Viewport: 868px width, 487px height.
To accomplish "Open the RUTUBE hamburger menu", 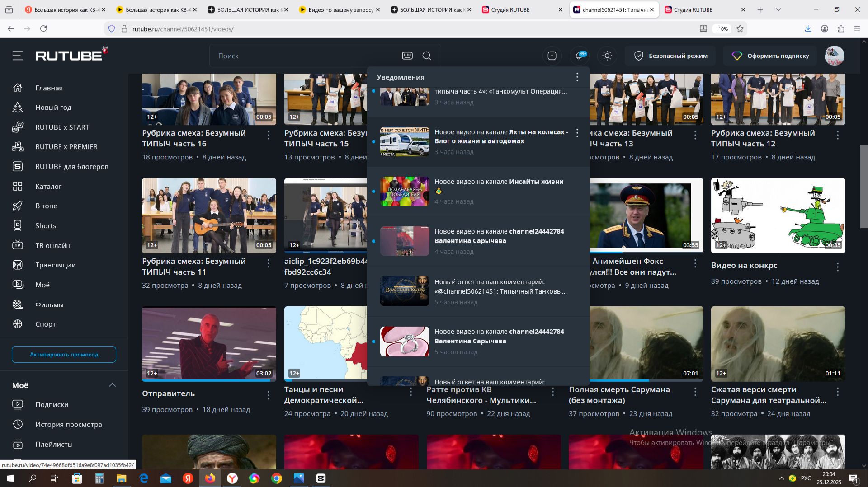I will 18,56.
